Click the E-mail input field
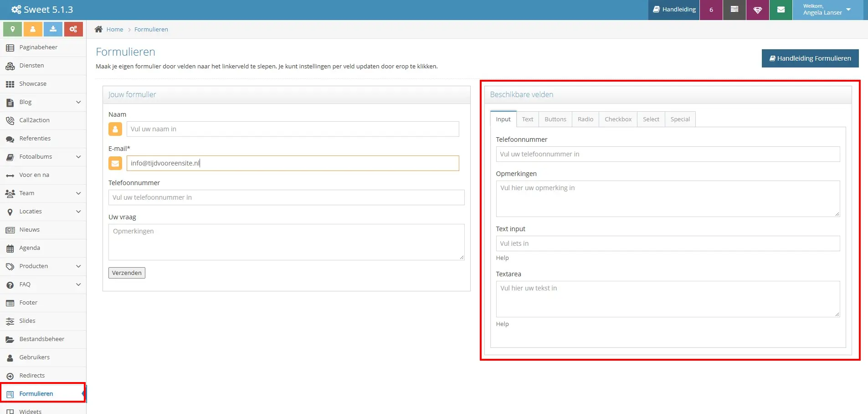 293,163
